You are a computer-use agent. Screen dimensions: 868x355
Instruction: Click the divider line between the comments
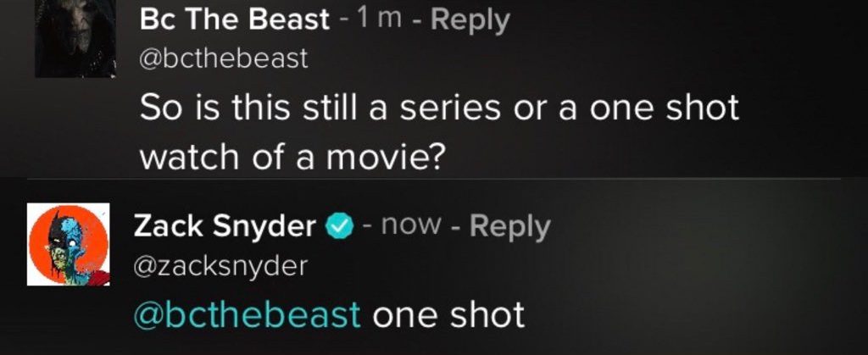tap(434, 179)
